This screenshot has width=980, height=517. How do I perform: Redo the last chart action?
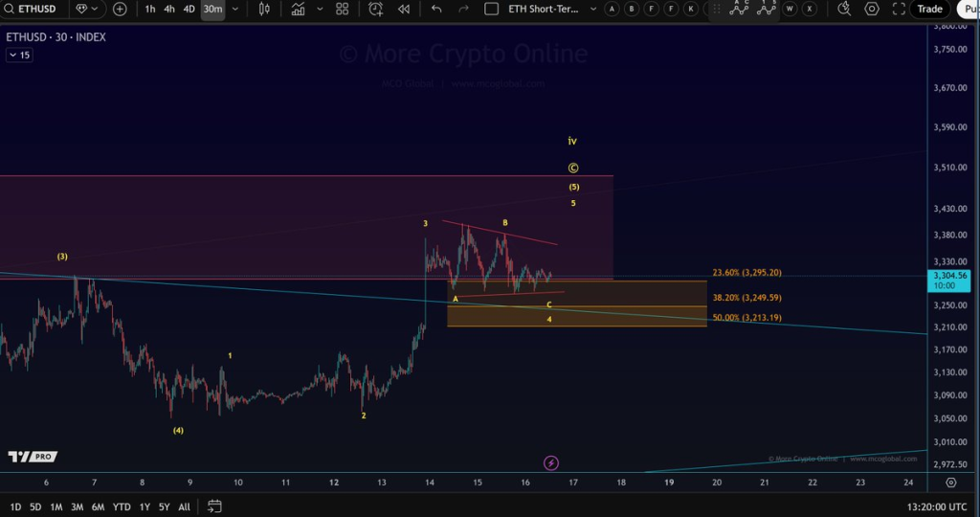[x=463, y=9]
